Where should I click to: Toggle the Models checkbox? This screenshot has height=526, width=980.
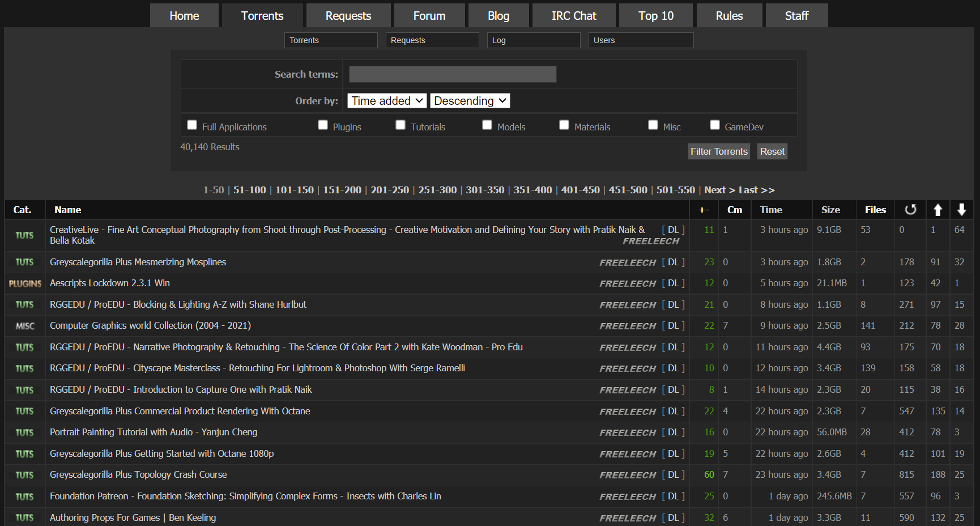487,125
